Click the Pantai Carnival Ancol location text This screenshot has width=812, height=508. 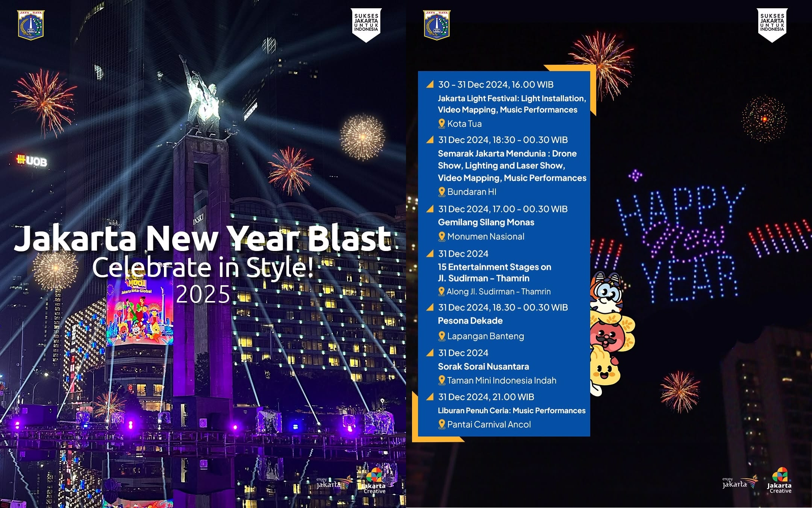pos(489,424)
